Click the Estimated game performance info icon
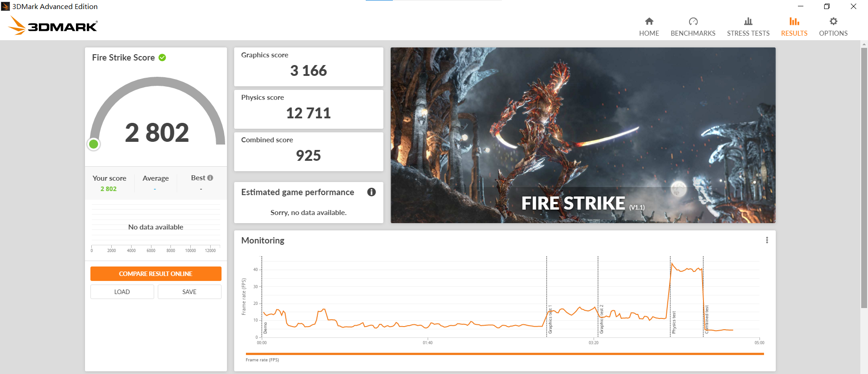868x374 pixels. click(372, 192)
